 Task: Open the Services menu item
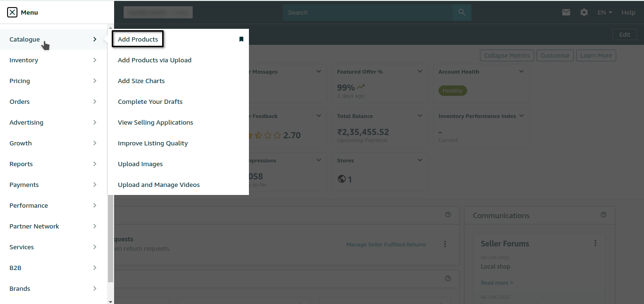pos(53,247)
